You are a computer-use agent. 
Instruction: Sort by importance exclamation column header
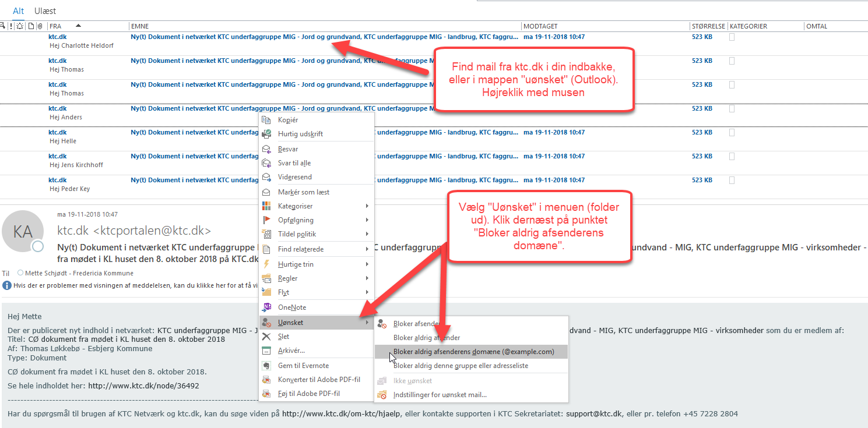pyautogui.click(x=11, y=26)
